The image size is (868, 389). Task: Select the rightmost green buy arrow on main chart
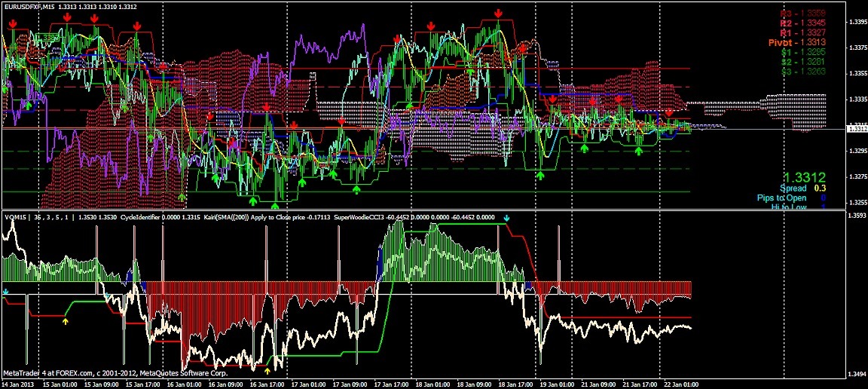639,152
